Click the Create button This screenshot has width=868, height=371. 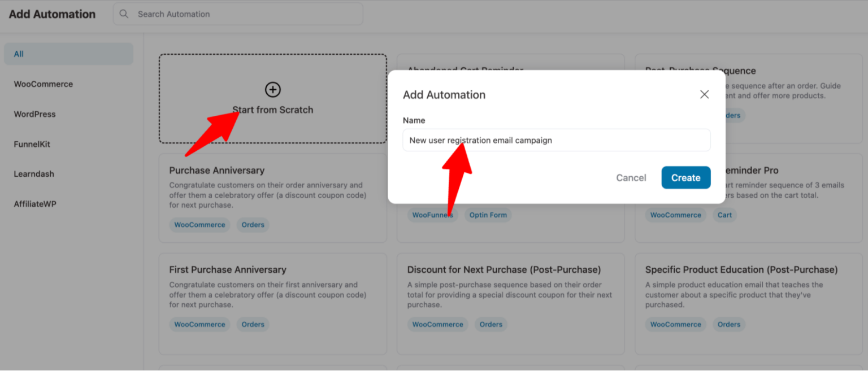click(685, 177)
